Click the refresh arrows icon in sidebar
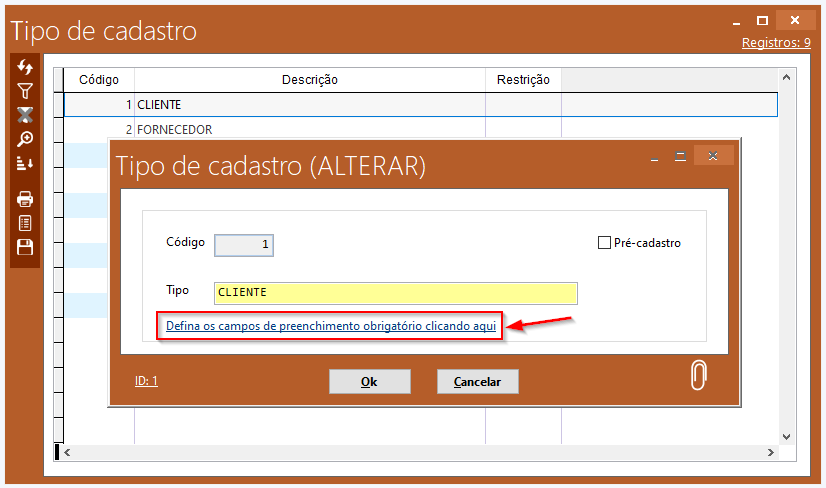 [25, 67]
